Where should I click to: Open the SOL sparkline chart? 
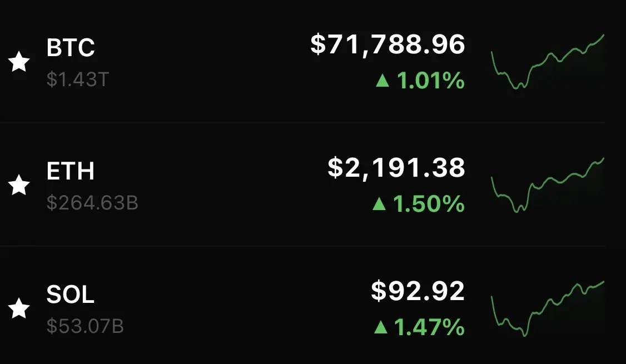(548, 309)
